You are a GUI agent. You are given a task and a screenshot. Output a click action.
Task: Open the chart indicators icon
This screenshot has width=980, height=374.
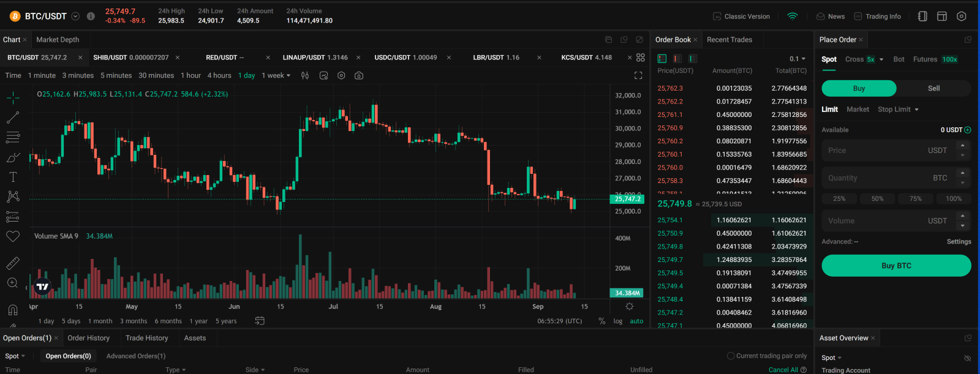click(x=323, y=75)
